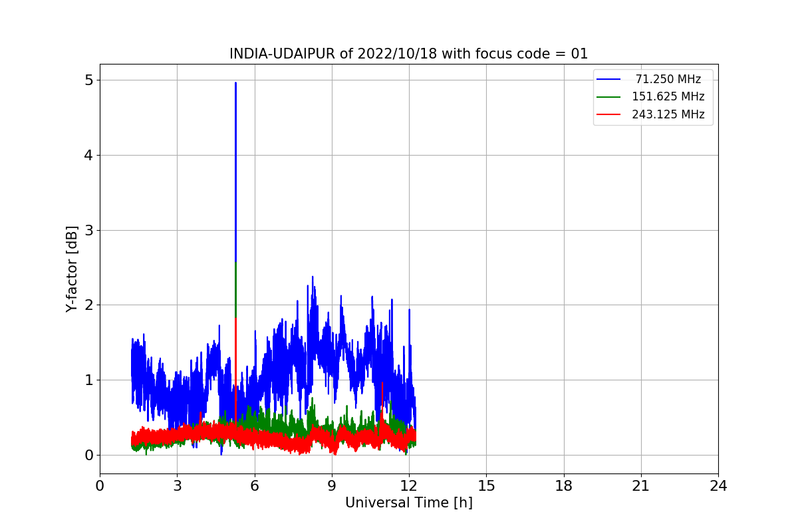The width and height of the screenshot is (798, 532).
Task: Click the x-axis tick label 18
Action: tap(563, 486)
